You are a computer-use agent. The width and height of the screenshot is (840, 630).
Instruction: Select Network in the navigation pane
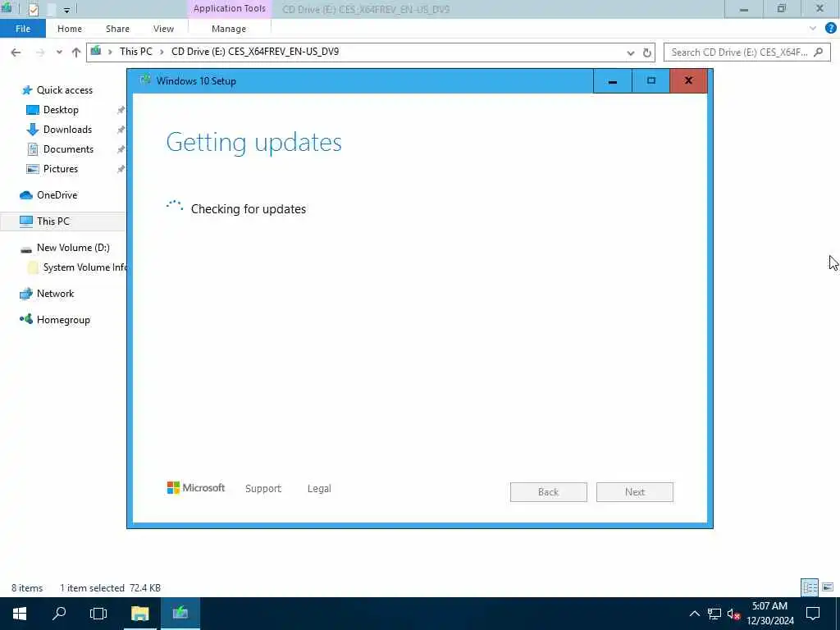coord(55,294)
